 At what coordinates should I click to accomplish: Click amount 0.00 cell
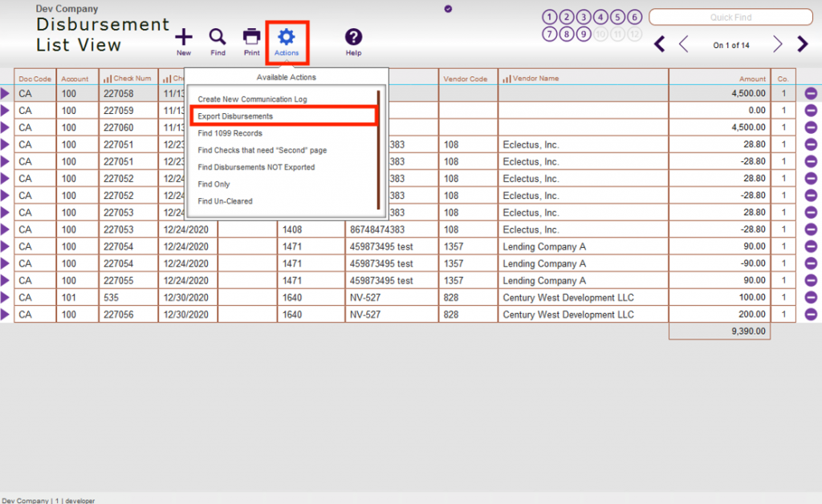coord(756,111)
